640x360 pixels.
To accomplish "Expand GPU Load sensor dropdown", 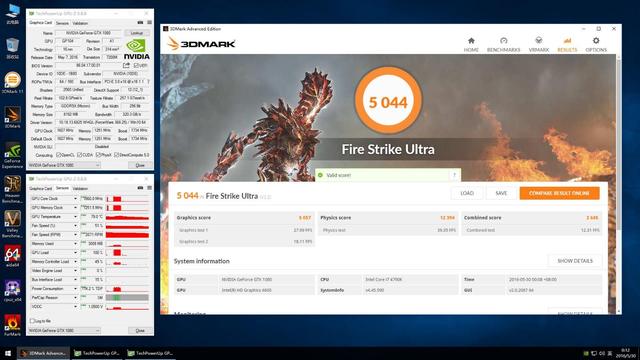I will point(75,253).
